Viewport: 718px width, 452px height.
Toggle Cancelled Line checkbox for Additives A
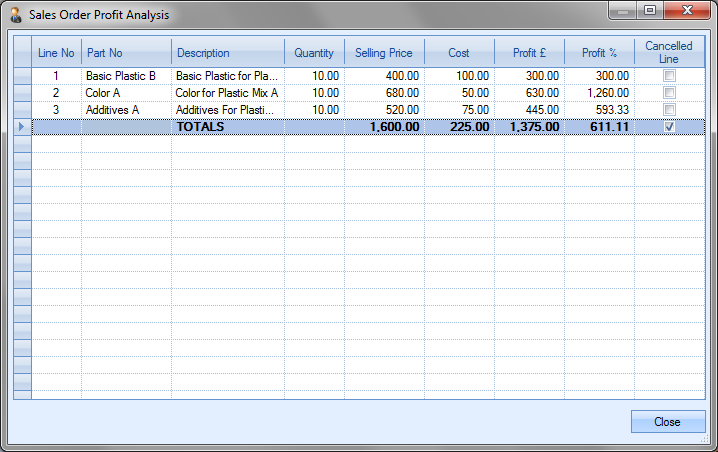(x=669, y=110)
